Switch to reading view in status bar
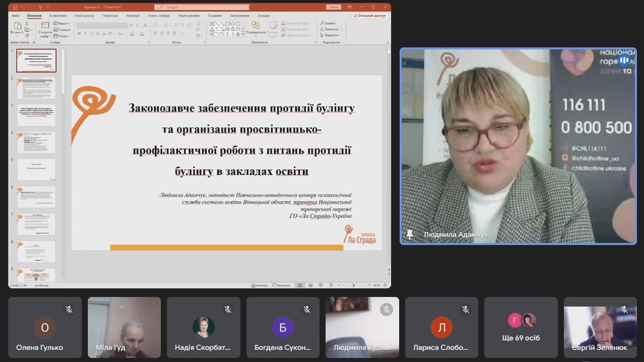 [x=320, y=285]
